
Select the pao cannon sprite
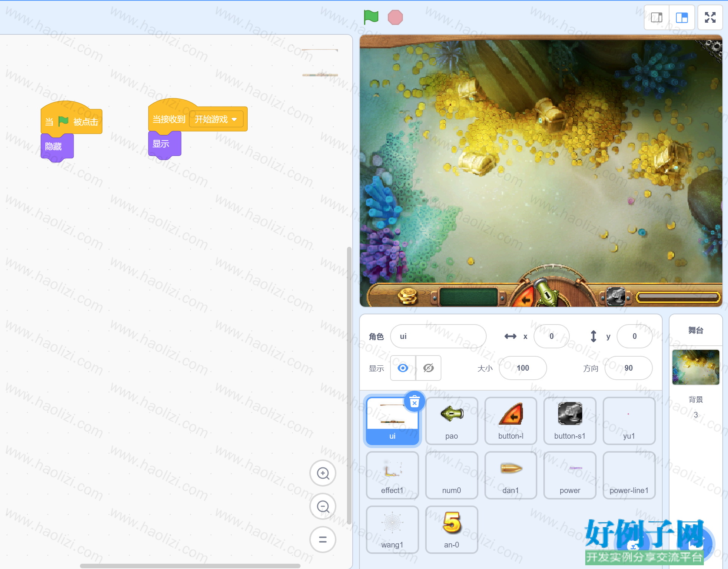tap(452, 421)
